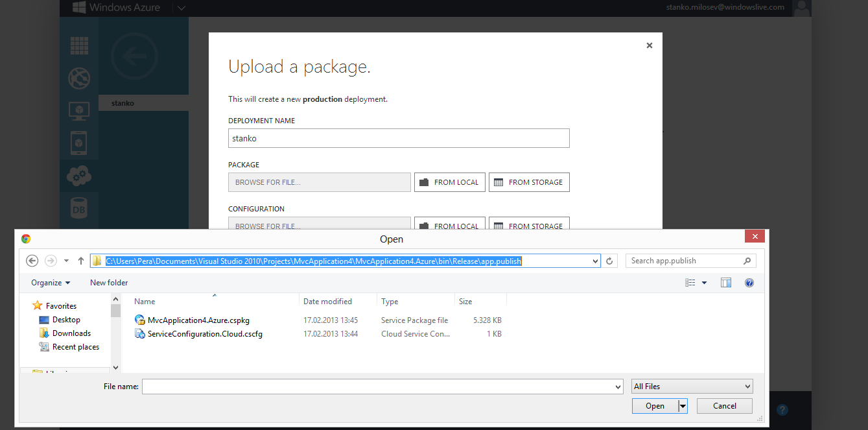Go up one folder with the up arrow
The height and width of the screenshot is (430, 868).
click(x=81, y=261)
